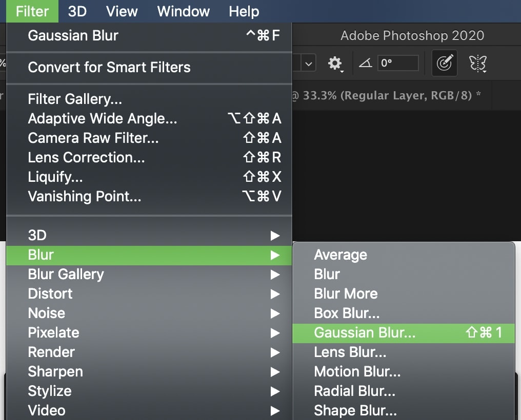Image resolution: width=521 pixels, height=420 pixels.
Task: Open the 3D menu in menu bar
Action: click(x=77, y=11)
